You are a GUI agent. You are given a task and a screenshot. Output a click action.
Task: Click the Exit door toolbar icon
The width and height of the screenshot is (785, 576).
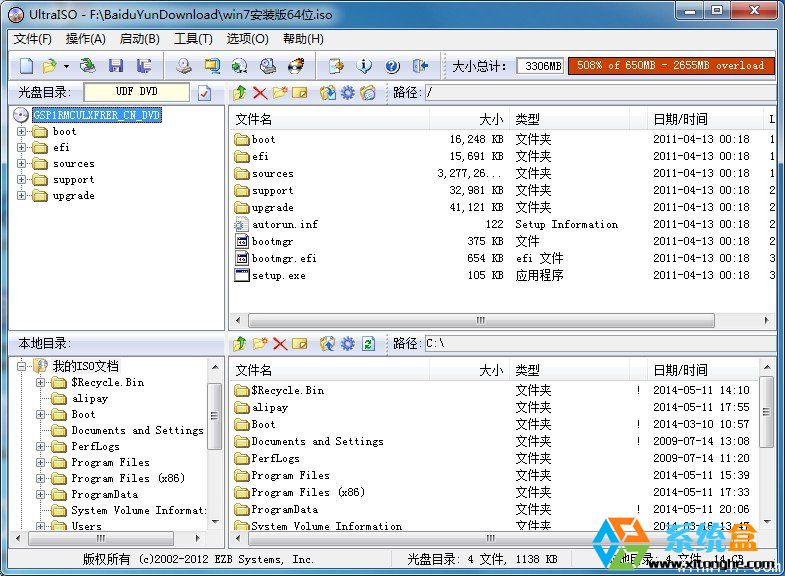[420, 66]
